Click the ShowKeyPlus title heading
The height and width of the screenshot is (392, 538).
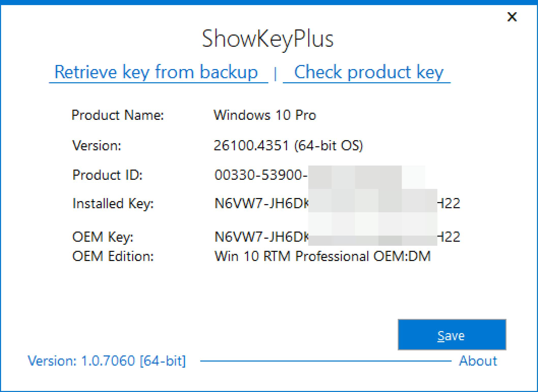268,39
